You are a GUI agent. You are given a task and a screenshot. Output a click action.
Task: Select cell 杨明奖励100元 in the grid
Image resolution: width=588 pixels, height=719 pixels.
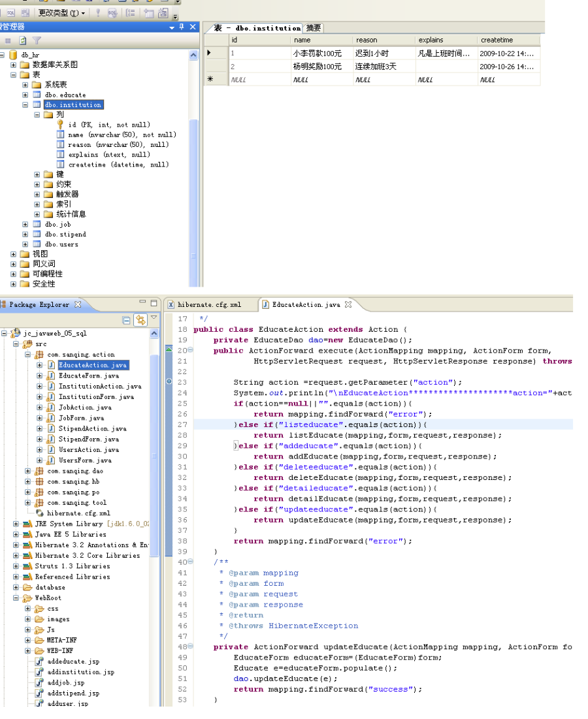coord(322,67)
